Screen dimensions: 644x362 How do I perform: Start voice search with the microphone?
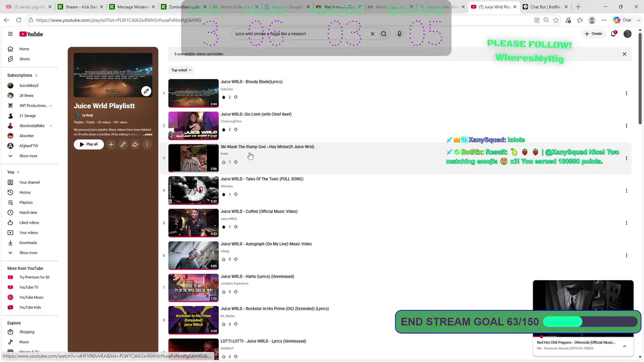coord(399,34)
